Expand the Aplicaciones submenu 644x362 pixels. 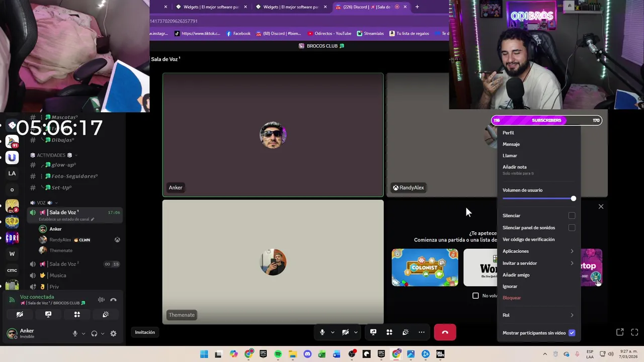pyautogui.click(x=538, y=251)
